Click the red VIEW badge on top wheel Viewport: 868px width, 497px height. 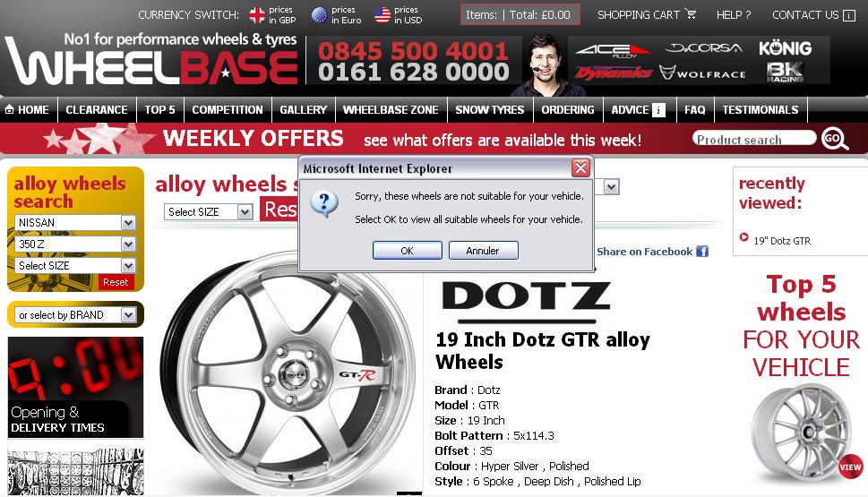[850, 467]
